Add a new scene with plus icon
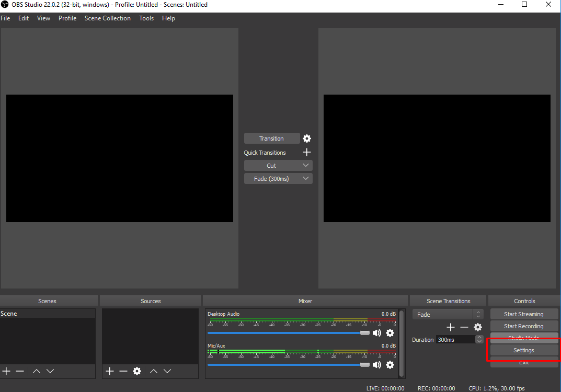561x392 pixels. (6, 371)
